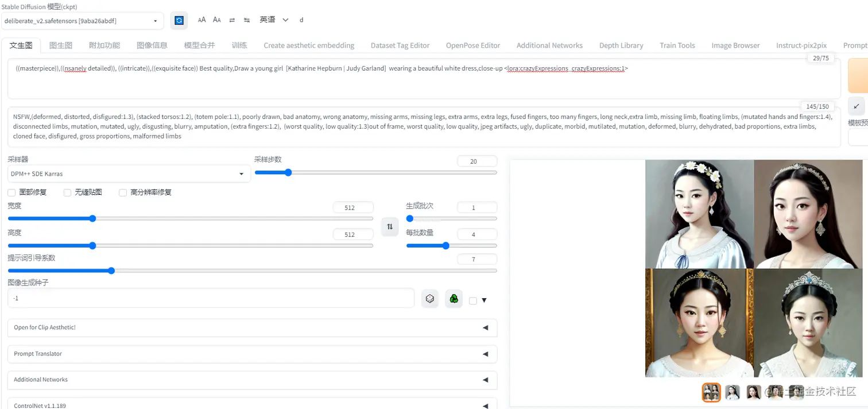Viewport: 868px width, 409px height.
Task: Refresh the checkpoint model list
Action: [x=179, y=21]
